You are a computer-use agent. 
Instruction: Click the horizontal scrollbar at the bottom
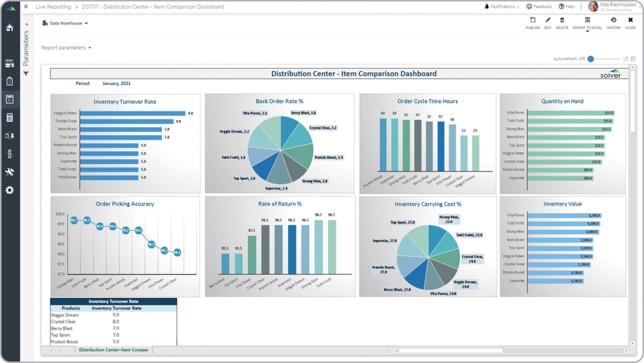click(451, 351)
